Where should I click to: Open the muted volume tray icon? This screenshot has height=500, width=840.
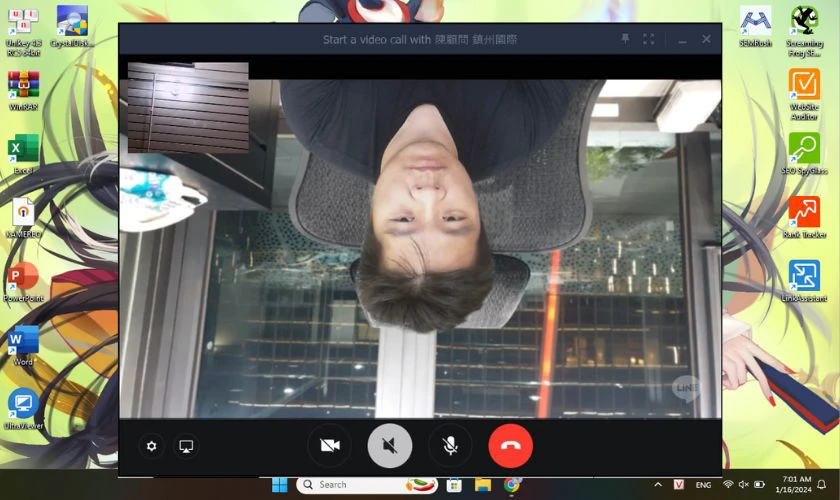(x=744, y=484)
